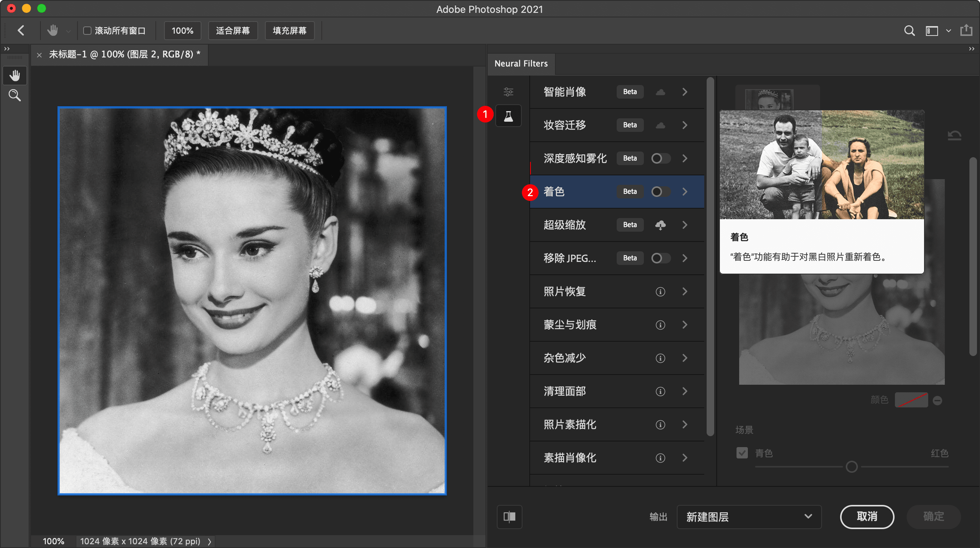The image size is (980, 548).
Task: Click the share export icon
Action: pos(966,30)
